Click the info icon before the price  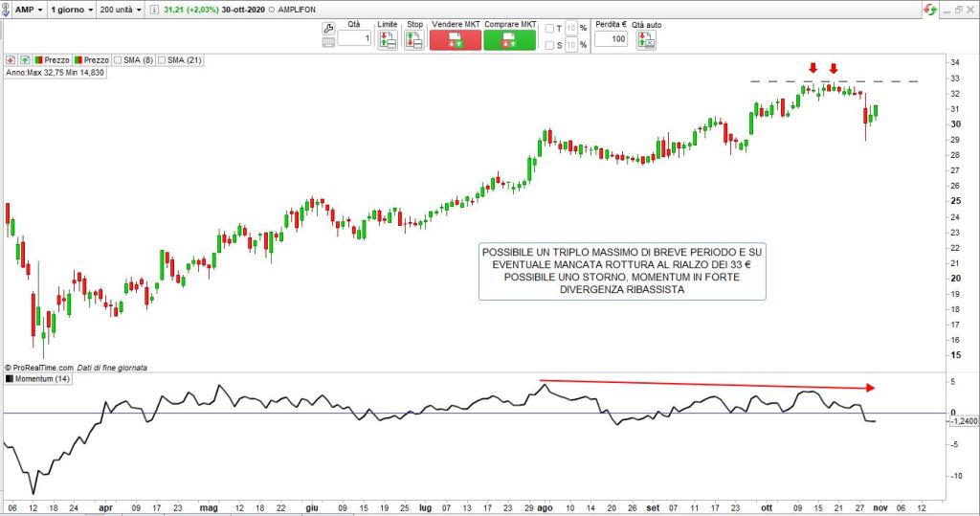coord(154,10)
